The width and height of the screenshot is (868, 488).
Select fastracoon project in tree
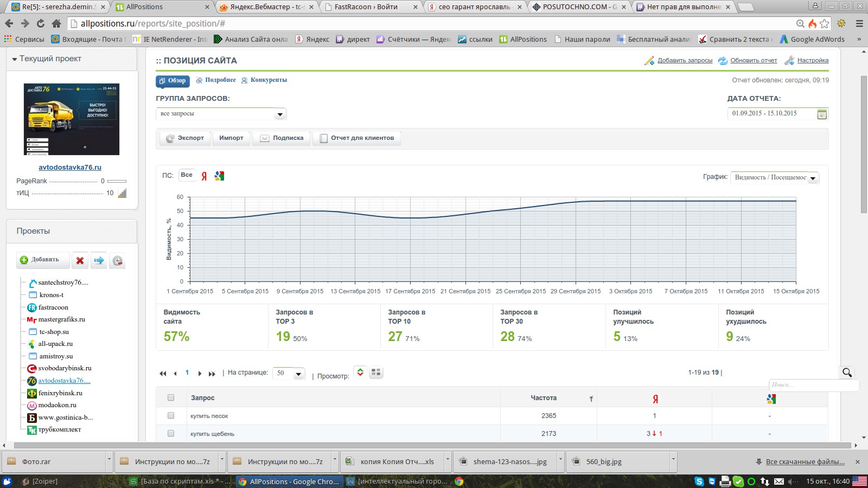point(53,307)
